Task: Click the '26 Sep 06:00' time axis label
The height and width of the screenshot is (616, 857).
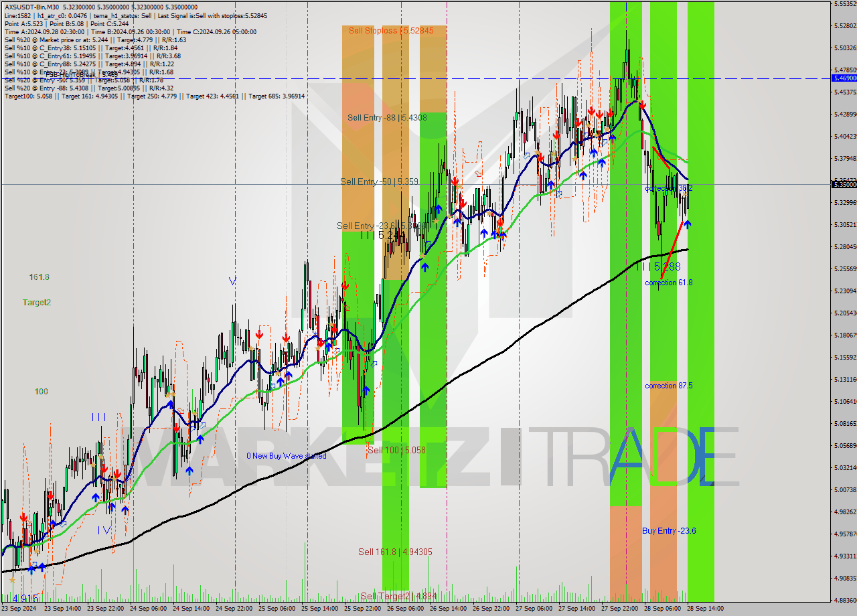Action: (x=405, y=609)
